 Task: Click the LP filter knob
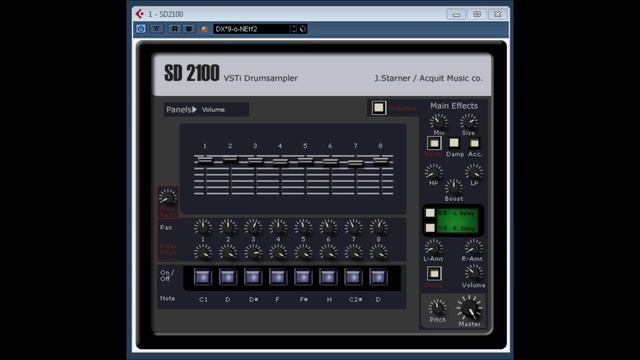[x=474, y=172]
